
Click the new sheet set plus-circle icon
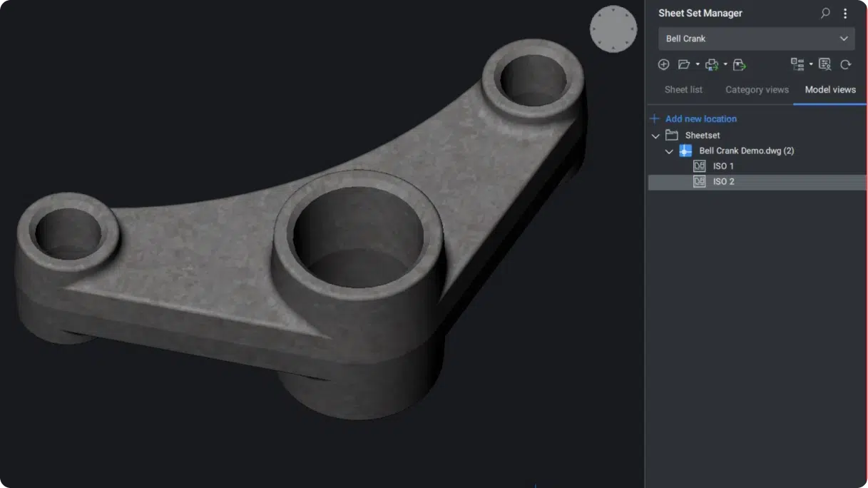pyautogui.click(x=663, y=64)
